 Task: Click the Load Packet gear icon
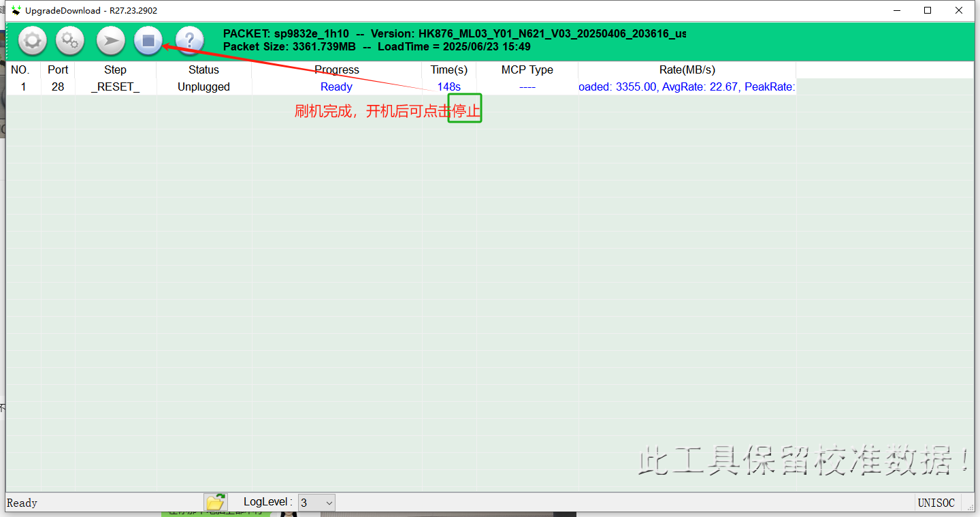click(32, 42)
